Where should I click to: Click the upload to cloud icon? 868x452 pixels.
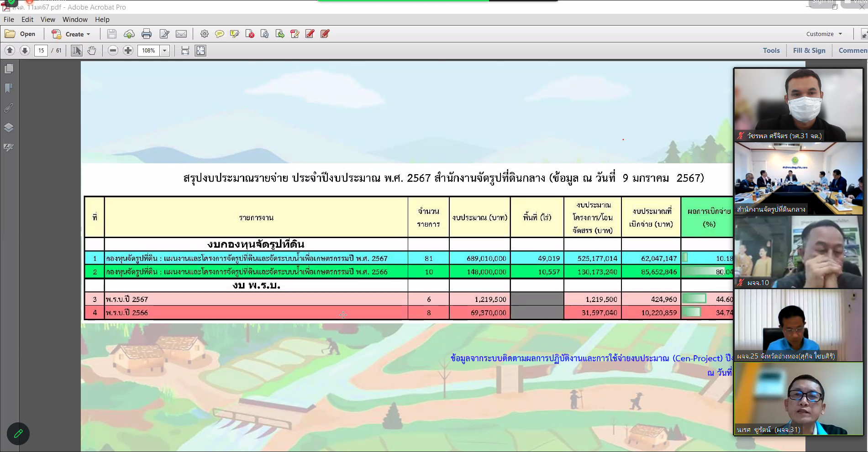click(129, 34)
